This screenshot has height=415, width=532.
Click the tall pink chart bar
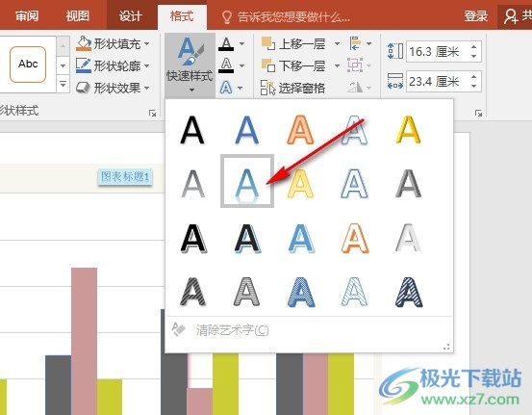[84, 341]
